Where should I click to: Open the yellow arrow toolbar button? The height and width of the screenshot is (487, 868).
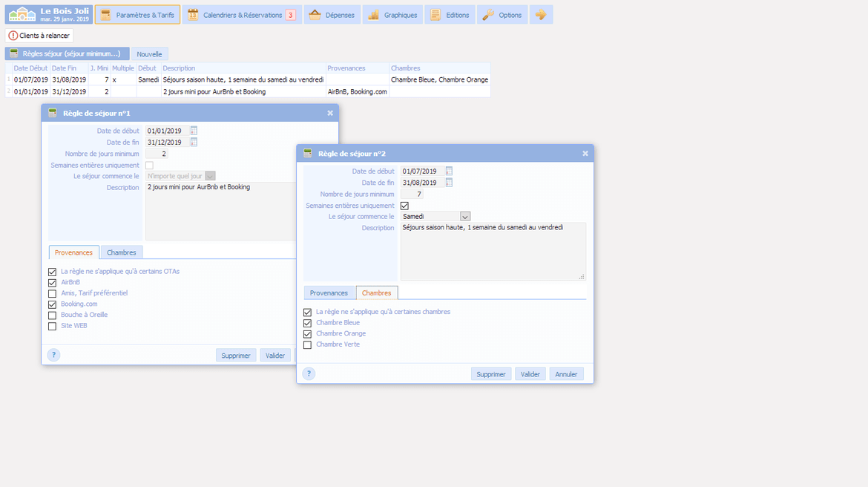tap(541, 15)
